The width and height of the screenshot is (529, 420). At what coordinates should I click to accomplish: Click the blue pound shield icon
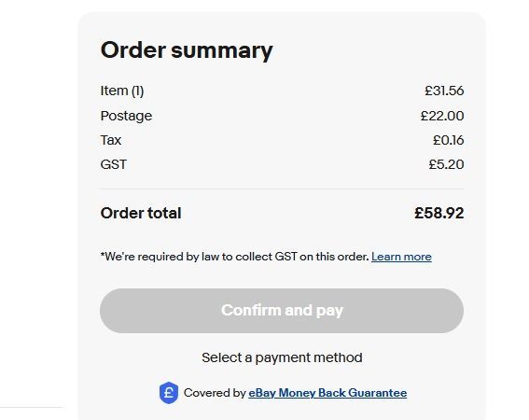pyautogui.click(x=169, y=393)
